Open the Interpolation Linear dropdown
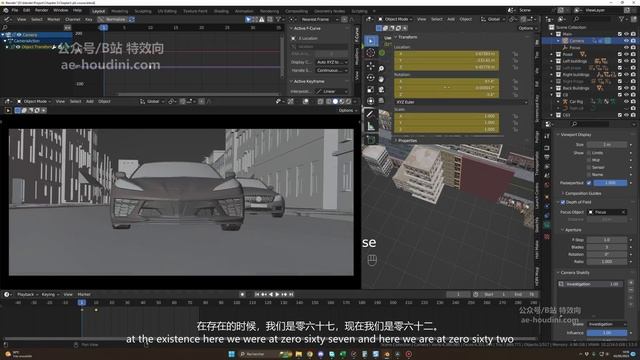Screen dimensions: 640x360 [x=332, y=91]
